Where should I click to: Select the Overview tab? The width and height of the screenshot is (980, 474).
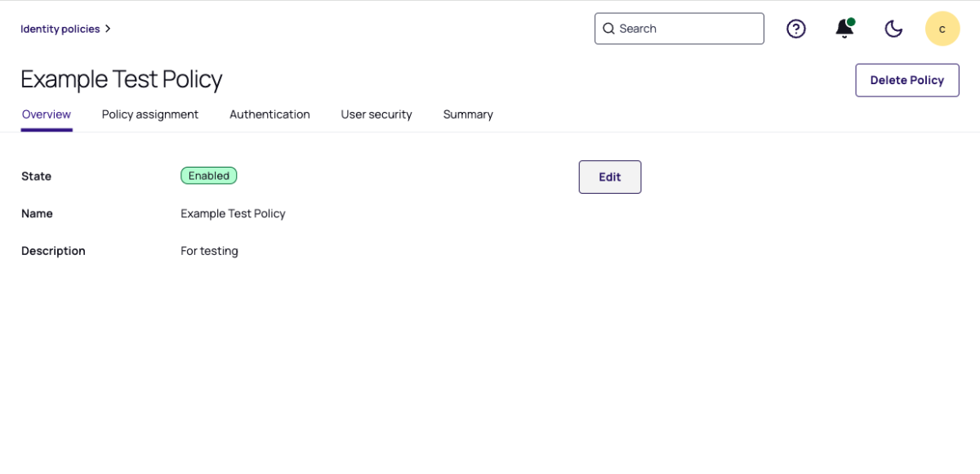(x=47, y=114)
